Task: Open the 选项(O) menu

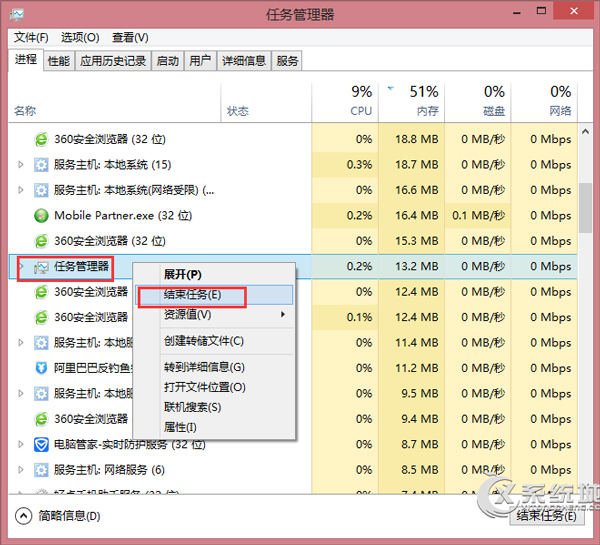Action: [80, 38]
